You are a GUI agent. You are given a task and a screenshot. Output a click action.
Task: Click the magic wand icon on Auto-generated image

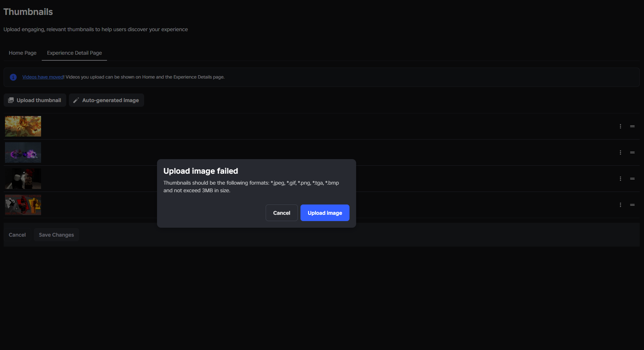click(76, 100)
